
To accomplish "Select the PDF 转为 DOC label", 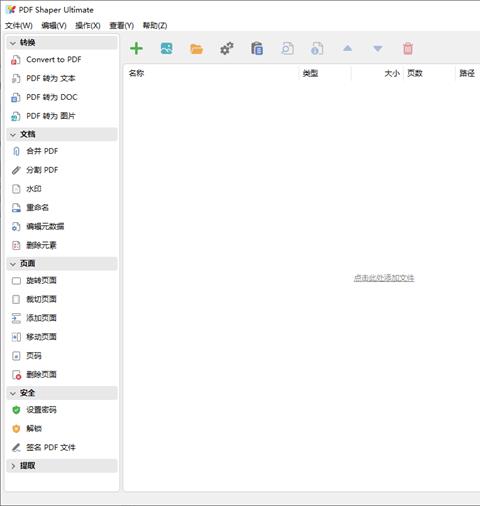I will [52, 97].
